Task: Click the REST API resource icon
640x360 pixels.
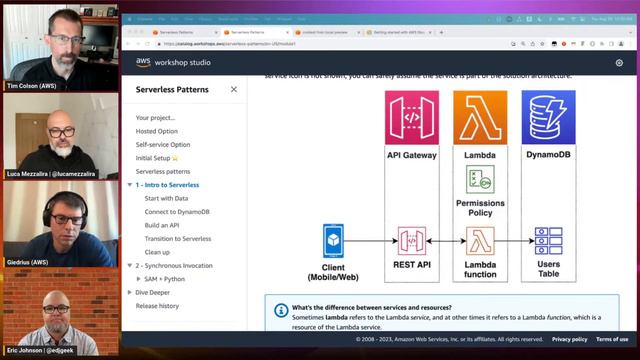Action: (x=412, y=241)
